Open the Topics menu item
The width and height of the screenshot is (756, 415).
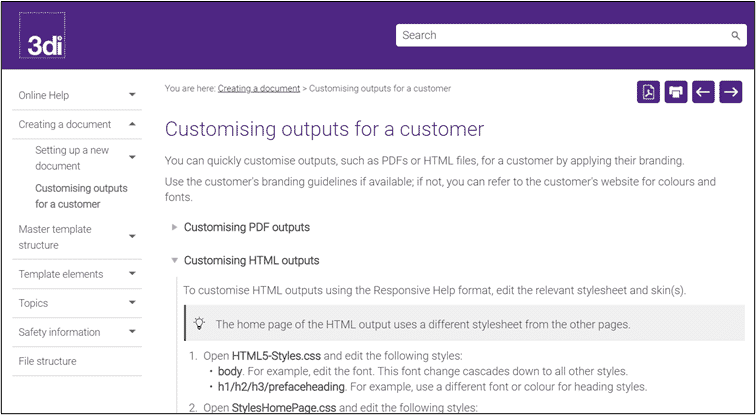(77, 303)
